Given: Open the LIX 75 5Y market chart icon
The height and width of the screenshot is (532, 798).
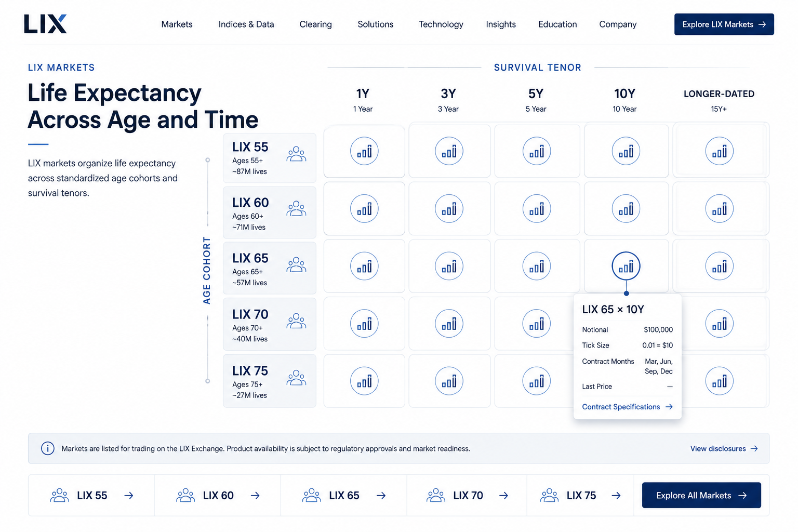Looking at the screenshot, I should pyautogui.click(x=537, y=381).
